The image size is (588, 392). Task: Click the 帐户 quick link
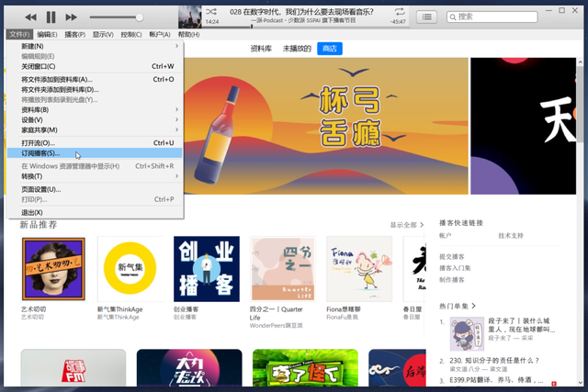coord(446,236)
